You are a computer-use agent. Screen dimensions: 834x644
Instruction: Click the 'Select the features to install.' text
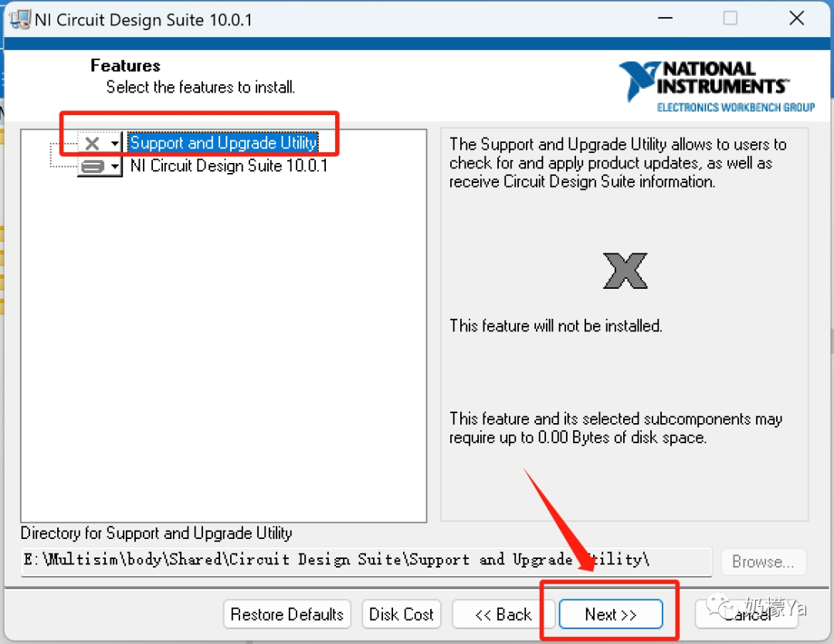(x=201, y=86)
